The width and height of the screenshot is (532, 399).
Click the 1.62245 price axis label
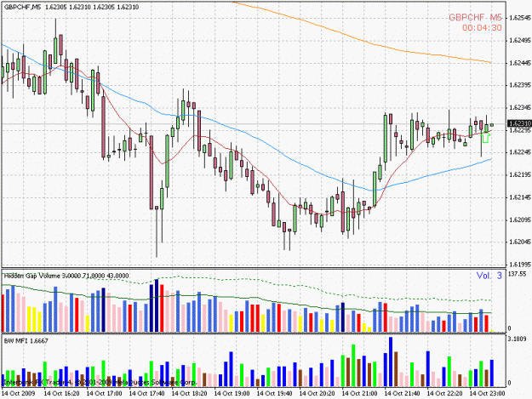(520, 152)
